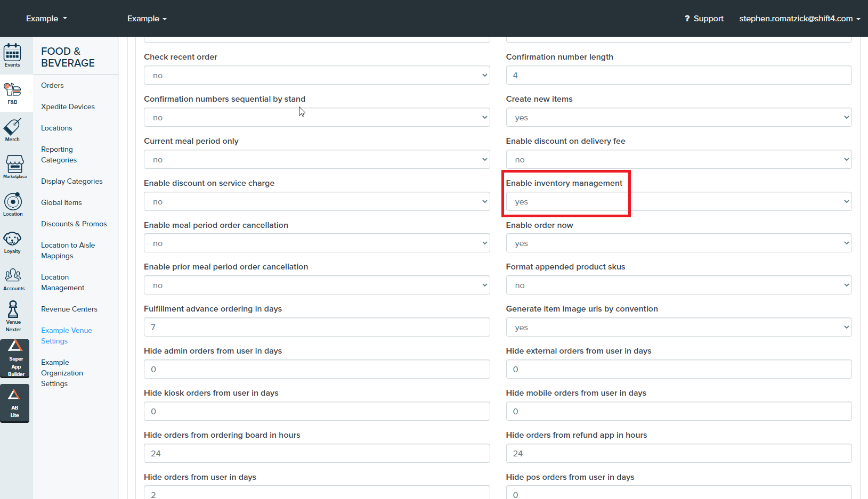Go to Orders in sidebar menu
Screen dimensions: 868x499
coord(52,85)
